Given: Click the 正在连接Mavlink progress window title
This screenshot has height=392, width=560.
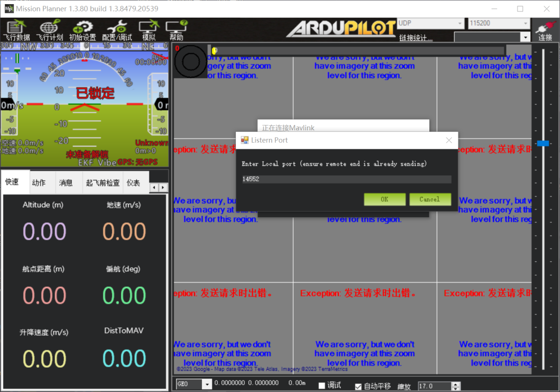Looking at the screenshot, I should [x=288, y=128].
